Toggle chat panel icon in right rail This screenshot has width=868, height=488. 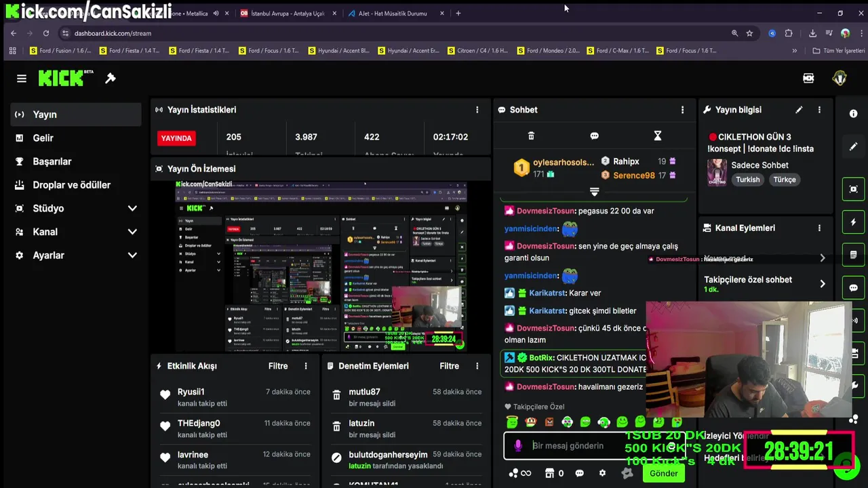click(853, 288)
